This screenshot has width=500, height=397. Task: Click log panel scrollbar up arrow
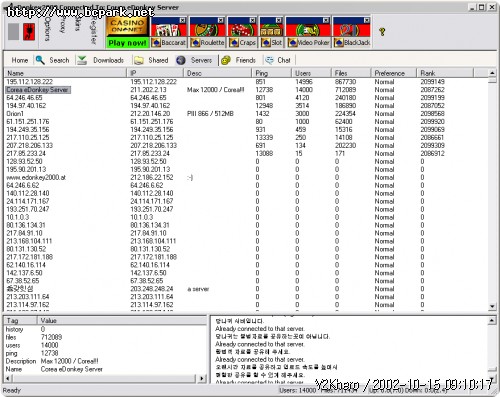pyautogui.click(x=492, y=321)
